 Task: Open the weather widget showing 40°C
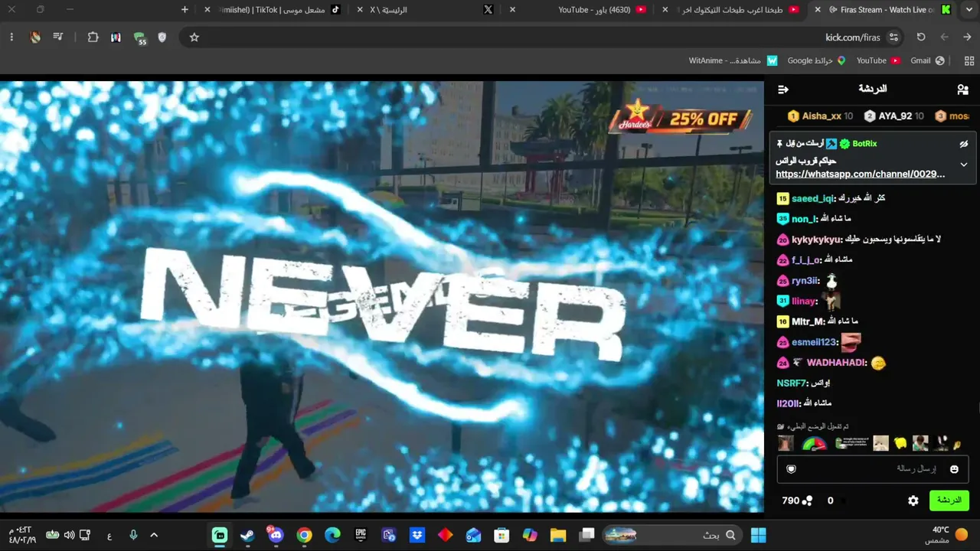tap(947, 535)
